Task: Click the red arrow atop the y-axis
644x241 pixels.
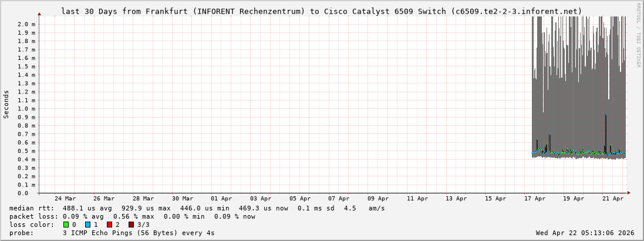Action: (x=39, y=14)
